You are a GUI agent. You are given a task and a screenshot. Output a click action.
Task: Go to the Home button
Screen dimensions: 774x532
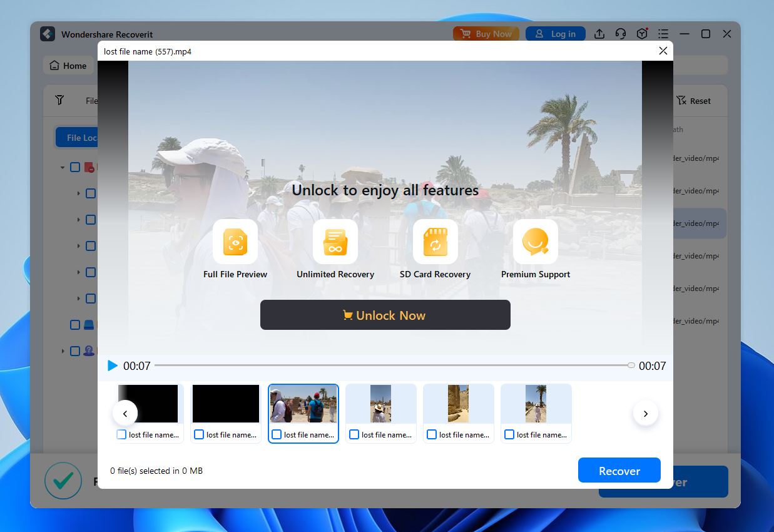point(68,66)
